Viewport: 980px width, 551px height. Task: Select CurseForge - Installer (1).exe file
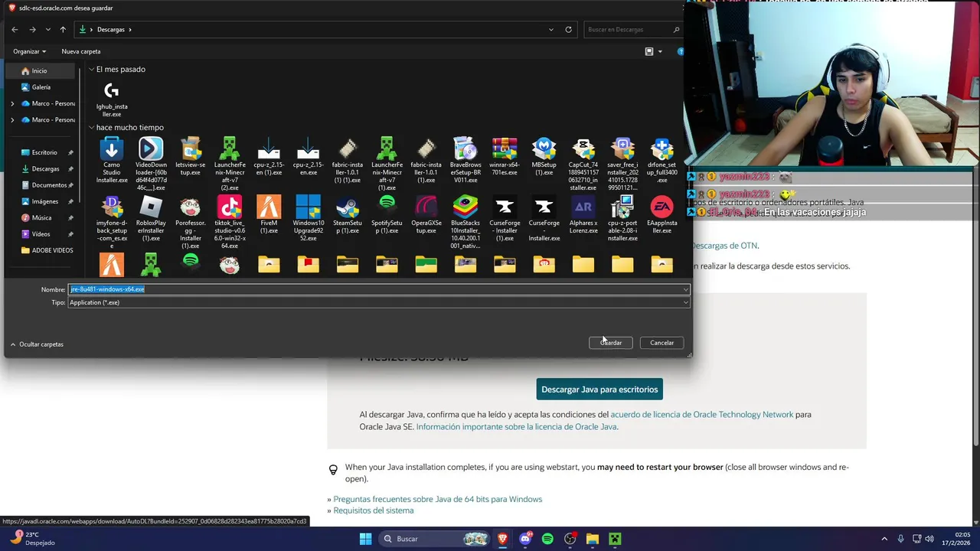coord(505,219)
